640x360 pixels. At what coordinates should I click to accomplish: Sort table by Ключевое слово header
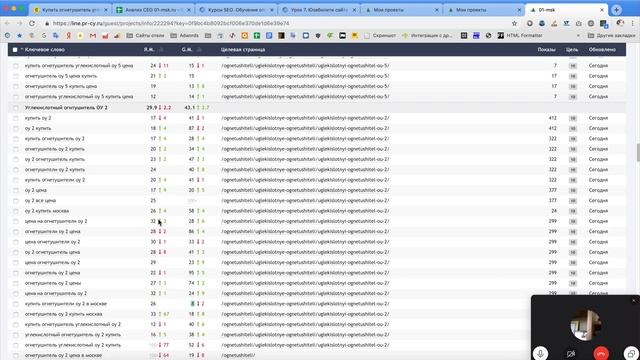pos(44,50)
